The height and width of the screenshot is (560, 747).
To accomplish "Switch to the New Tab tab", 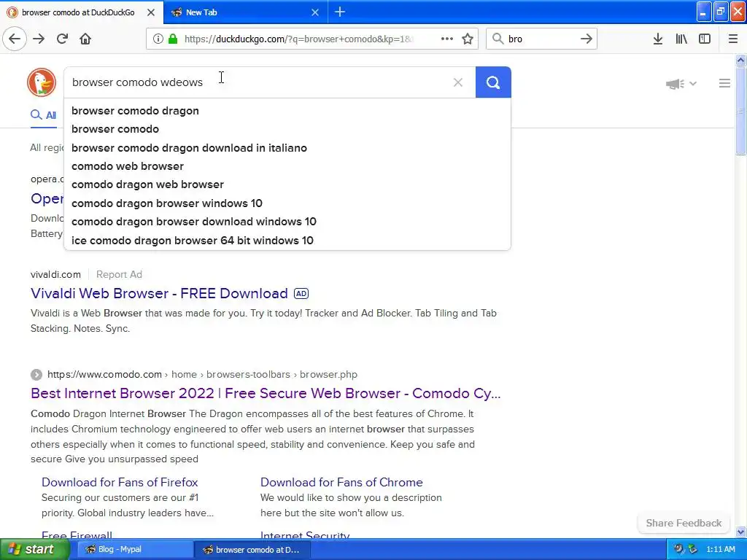I will [x=245, y=12].
